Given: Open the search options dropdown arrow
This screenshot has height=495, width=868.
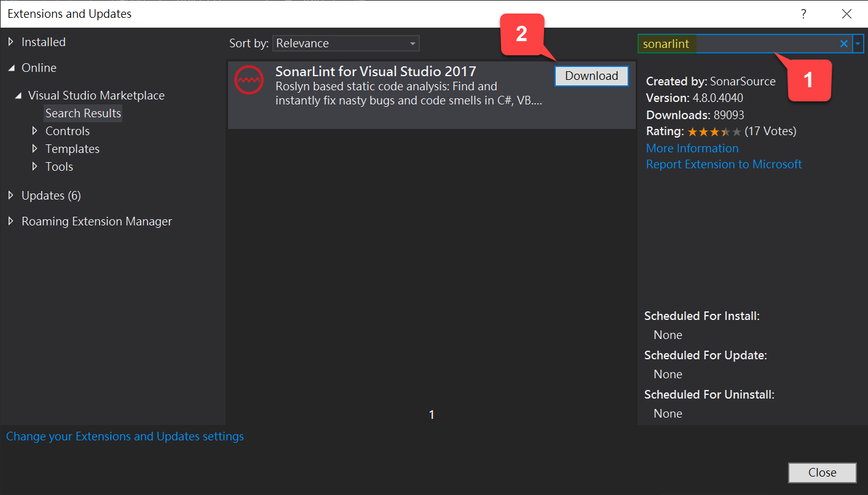Looking at the screenshot, I should click(858, 43).
